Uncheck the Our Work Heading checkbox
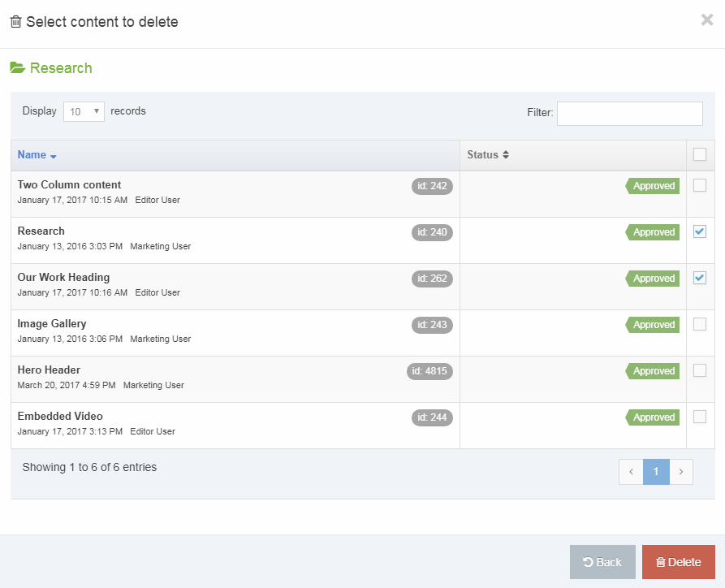Viewport: 725px width, 588px height. (x=700, y=278)
